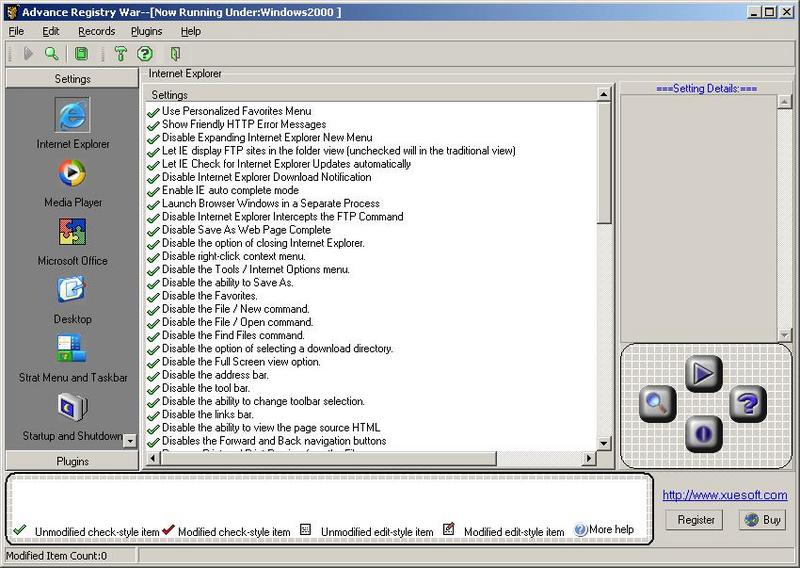
Task: Click the green book records toolbar icon
Action: point(81,53)
